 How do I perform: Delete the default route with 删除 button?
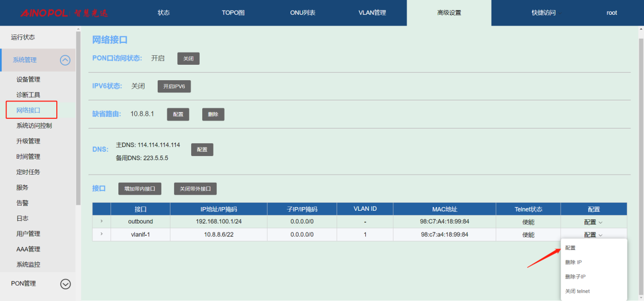coord(213,114)
